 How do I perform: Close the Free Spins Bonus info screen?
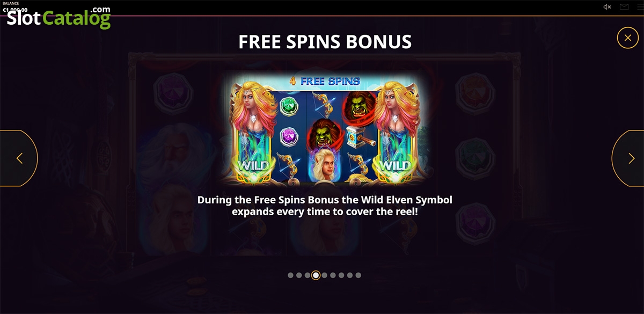[x=627, y=38]
